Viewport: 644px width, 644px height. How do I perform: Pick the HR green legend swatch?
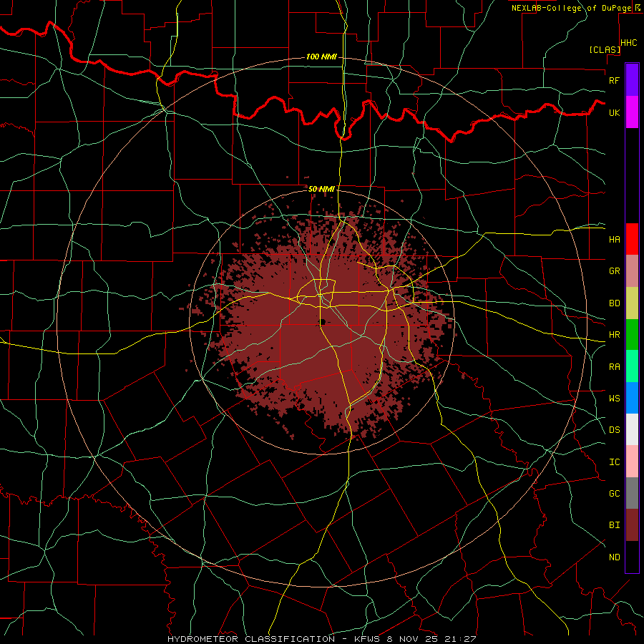point(632,335)
